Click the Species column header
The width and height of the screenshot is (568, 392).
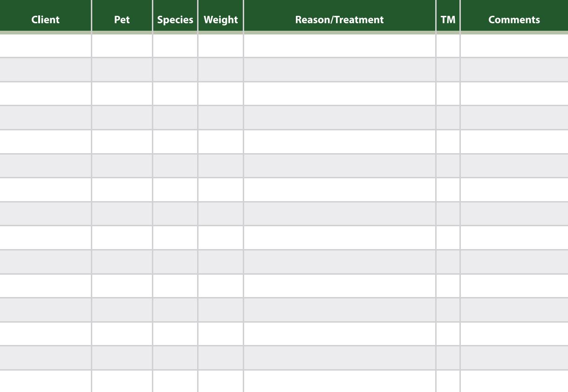[175, 20]
